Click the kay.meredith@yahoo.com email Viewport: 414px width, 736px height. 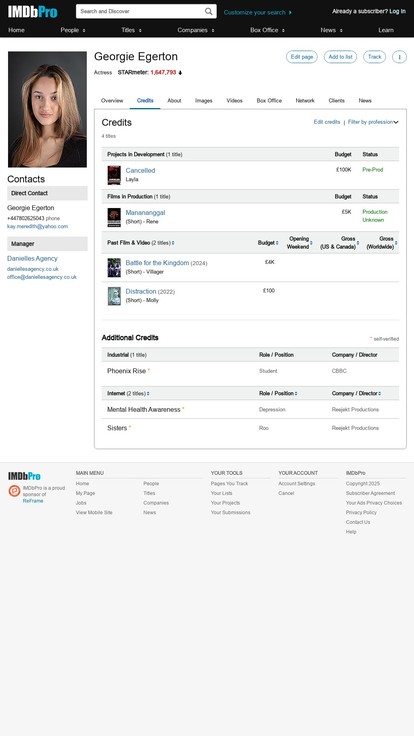[38, 226]
